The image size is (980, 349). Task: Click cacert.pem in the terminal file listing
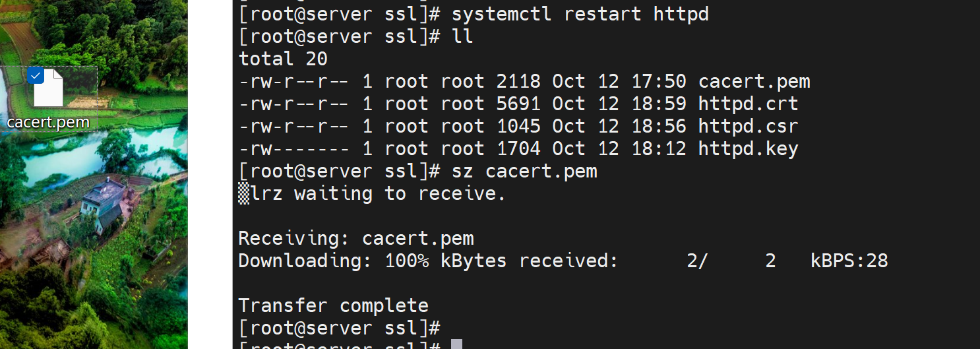[754, 81]
